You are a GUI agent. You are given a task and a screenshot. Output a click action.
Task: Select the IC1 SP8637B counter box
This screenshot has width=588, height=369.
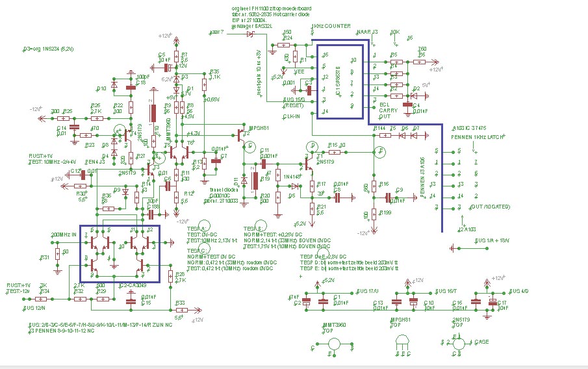tap(340, 82)
